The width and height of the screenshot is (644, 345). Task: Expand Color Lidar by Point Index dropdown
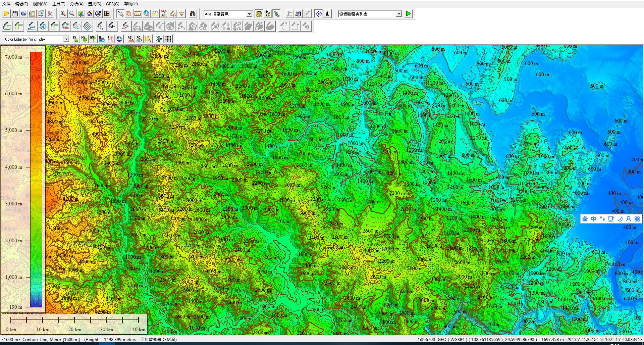click(x=66, y=39)
